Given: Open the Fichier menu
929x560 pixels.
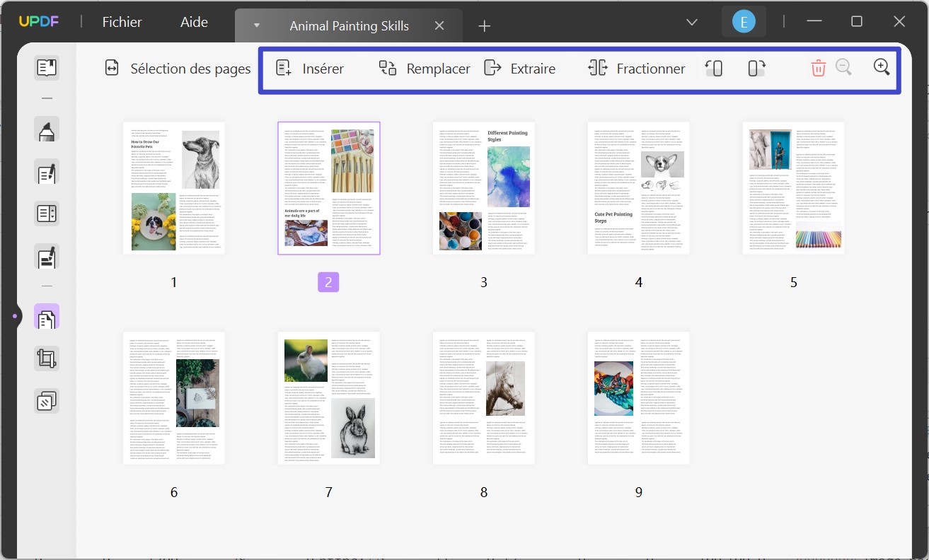Looking at the screenshot, I should pos(122,22).
